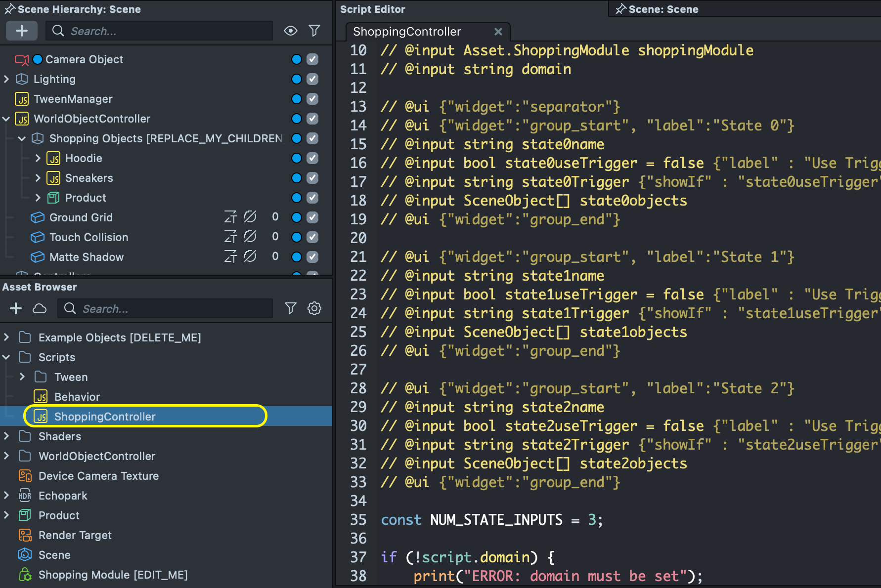Click the Asset Browser filter funnel icon
The height and width of the screenshot is (588, 881).
click(291, 308)
